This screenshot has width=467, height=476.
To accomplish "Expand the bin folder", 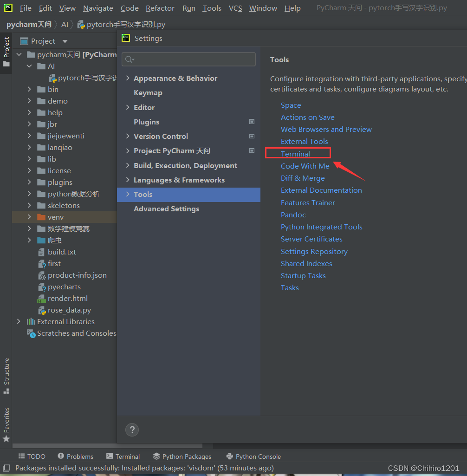I will tap(29, 89).
